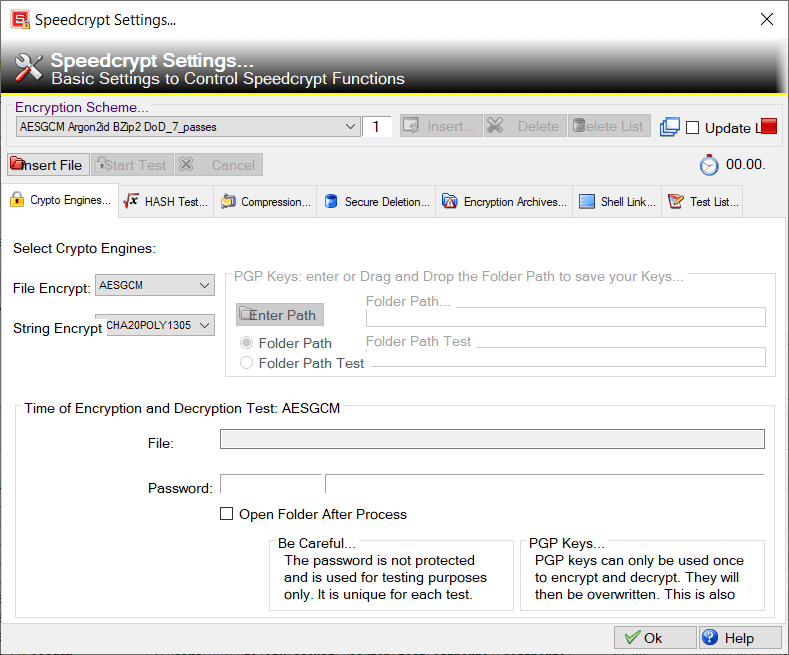789x655 pixels.
Task: Click the Test List notepad icon
Action: (x=675, y=201)
